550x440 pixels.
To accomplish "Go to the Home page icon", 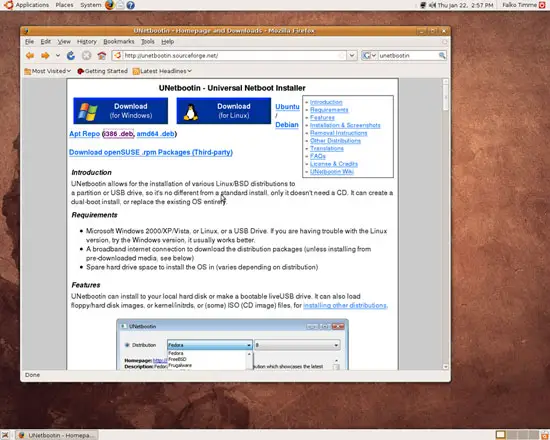I will point(102,55).
